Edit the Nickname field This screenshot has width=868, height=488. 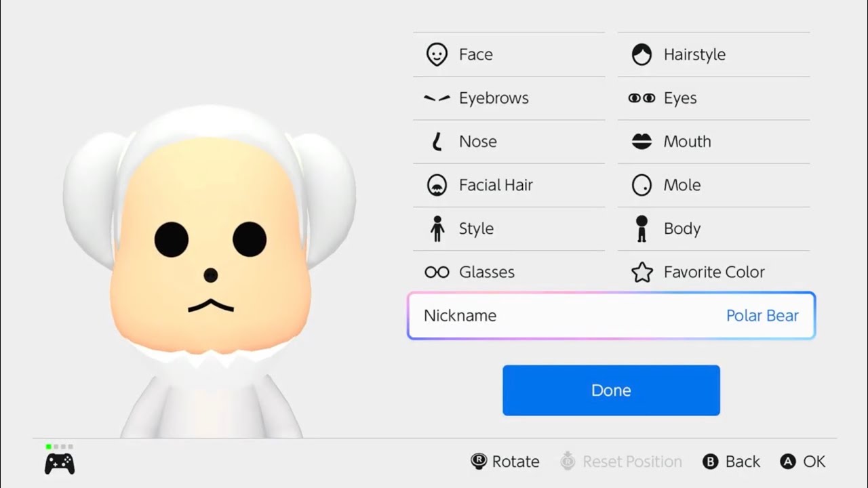click(x=611, y=316)
